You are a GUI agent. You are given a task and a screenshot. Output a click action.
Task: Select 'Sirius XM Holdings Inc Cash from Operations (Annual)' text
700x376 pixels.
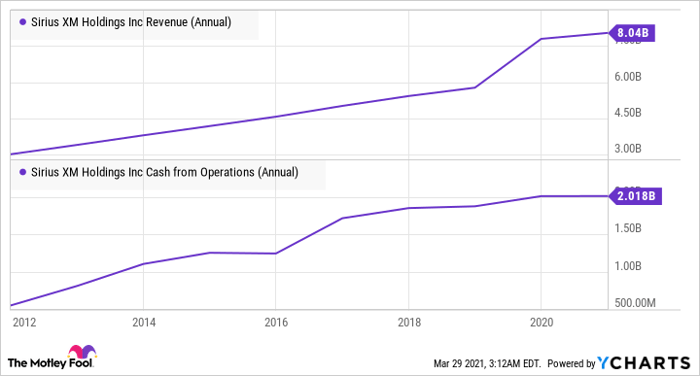tap(165, 172)
